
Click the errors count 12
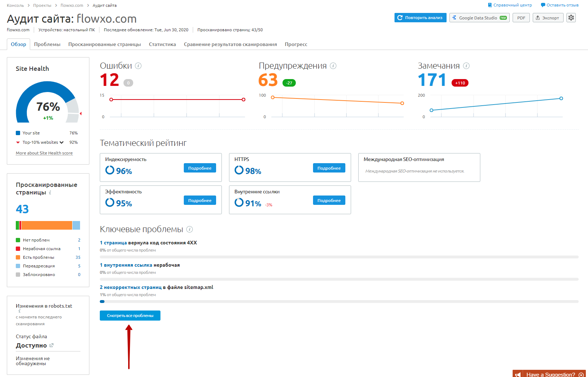tap(109, 80)
